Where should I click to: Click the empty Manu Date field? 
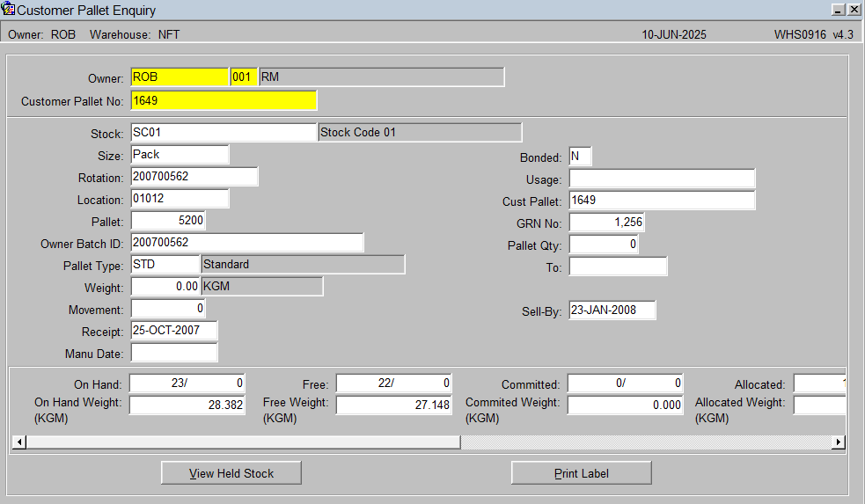click(x=174, y=353)
